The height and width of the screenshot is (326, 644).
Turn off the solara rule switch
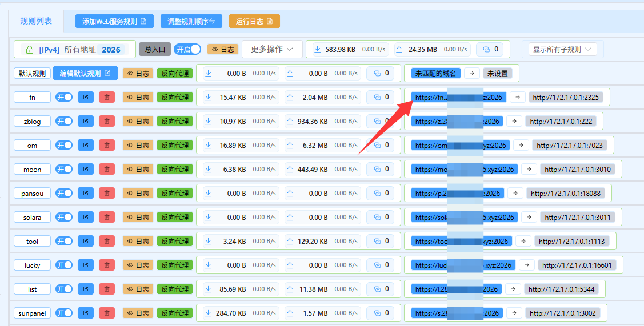point(64,218)
